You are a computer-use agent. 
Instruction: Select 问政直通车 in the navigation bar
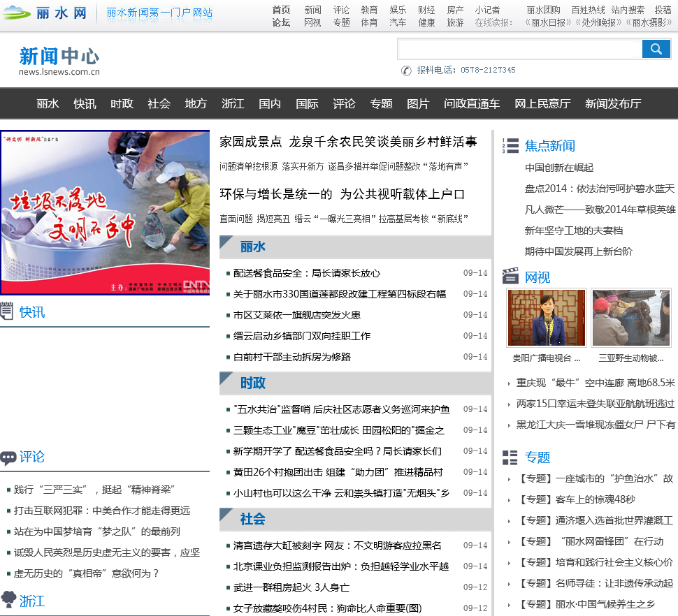[x=472, y=103]
